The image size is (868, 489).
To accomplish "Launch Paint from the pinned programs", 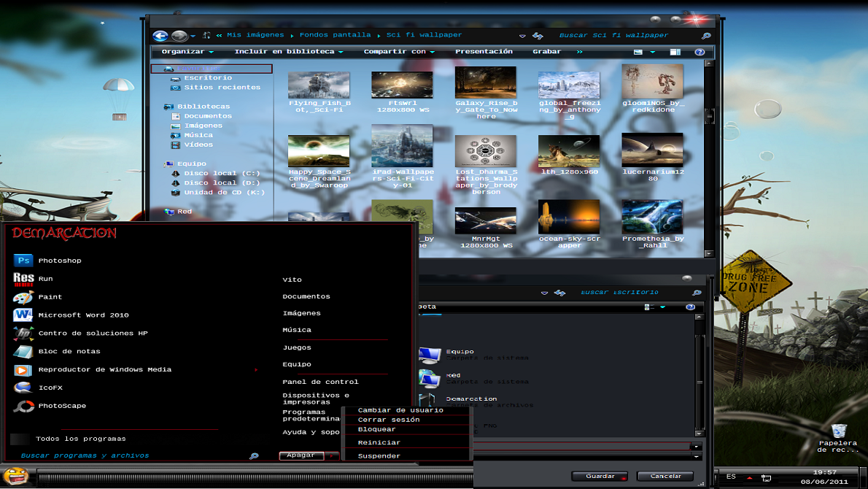I will (50, 297).
